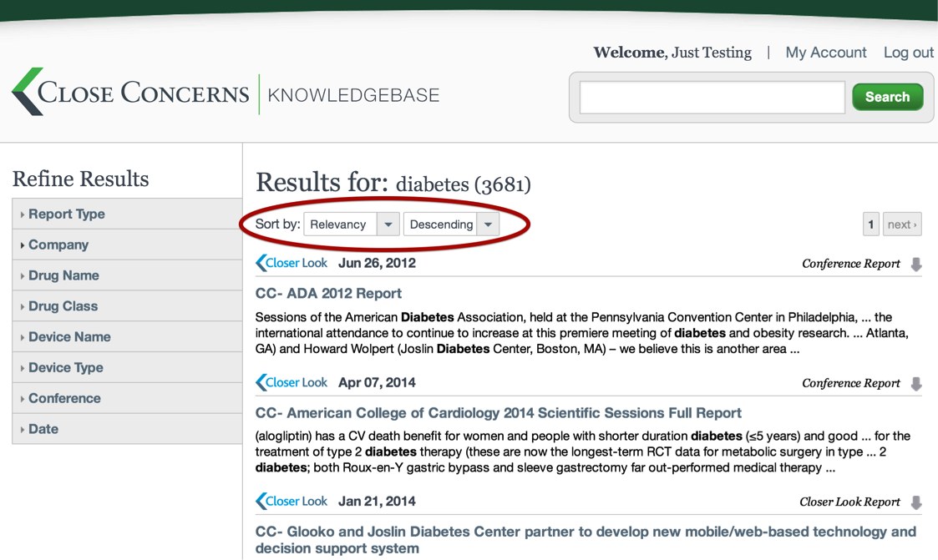Viewport: 938px width, 560px height.
Task: Click the Log out link
Action: click(908, 53)
